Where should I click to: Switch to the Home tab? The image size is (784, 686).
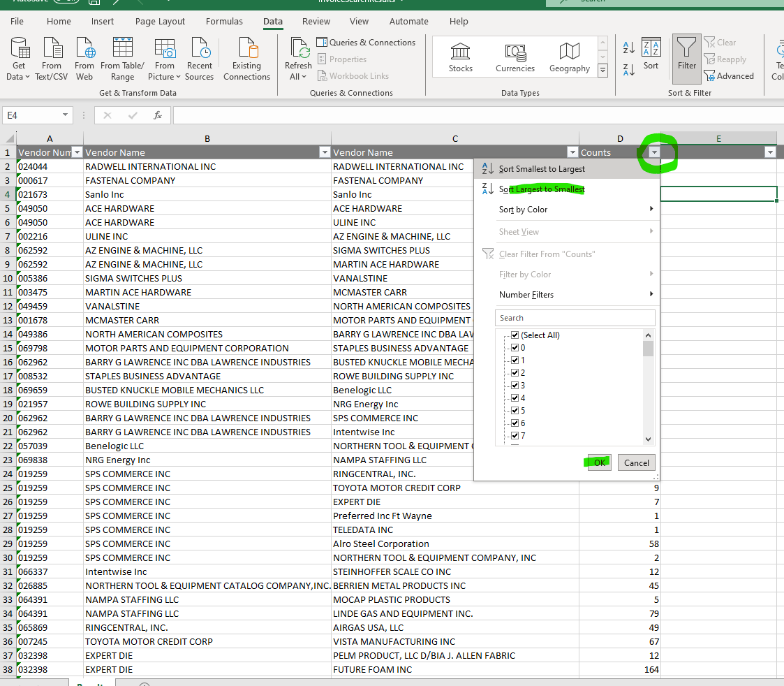click(59, 22)
